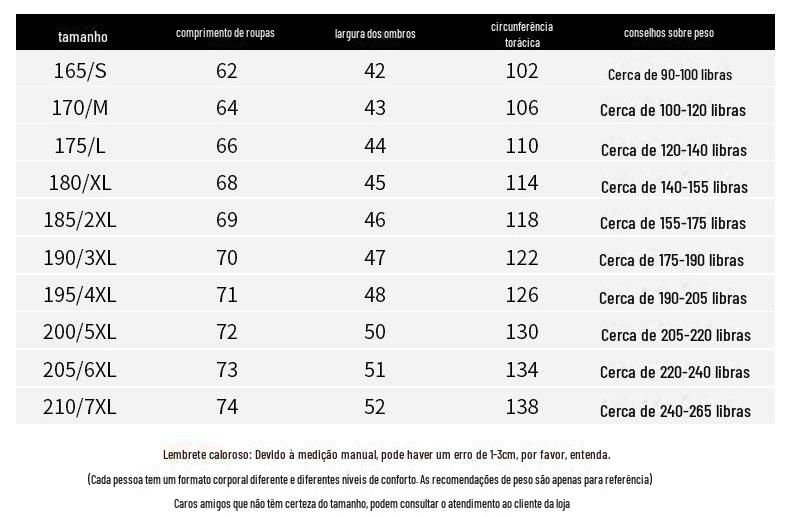Click the 'circunferência torácica' column header
The height and width of the screenshot is (517, 790).
point(522,35)
